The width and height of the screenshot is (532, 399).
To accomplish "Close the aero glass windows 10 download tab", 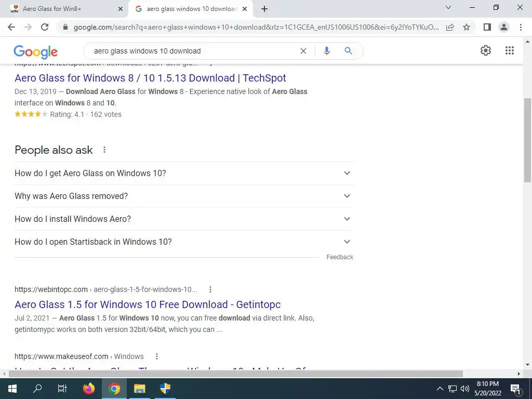I will [x=245, y=9].
